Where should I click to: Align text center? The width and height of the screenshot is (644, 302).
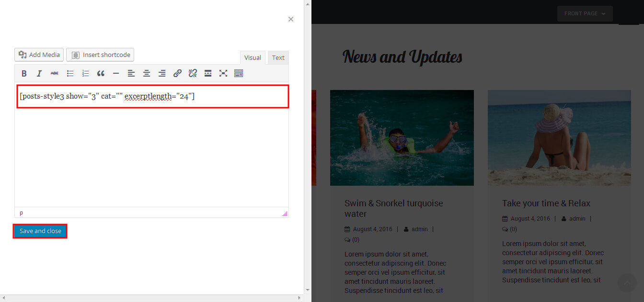click(x=147, y=73)
